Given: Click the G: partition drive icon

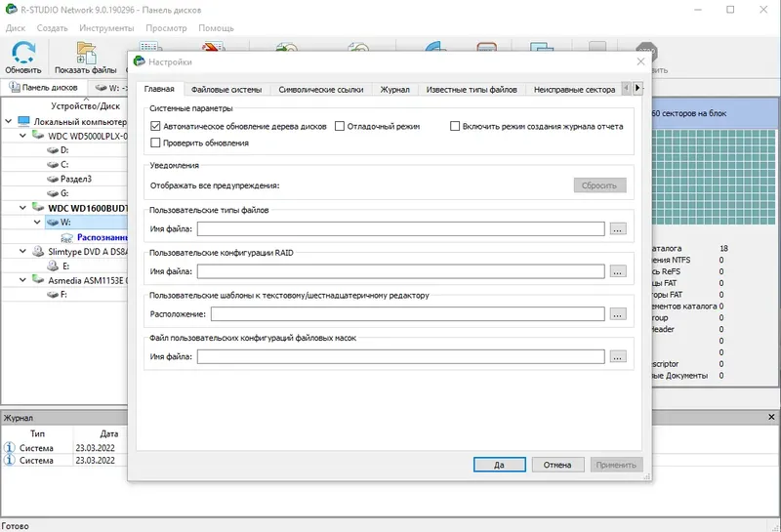Looking at the screenshot, I should pyautogui.click(x=53, y=193).
